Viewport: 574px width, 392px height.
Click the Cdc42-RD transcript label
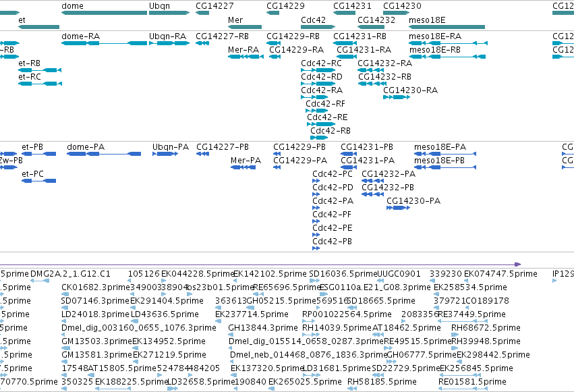click(322, 76)
